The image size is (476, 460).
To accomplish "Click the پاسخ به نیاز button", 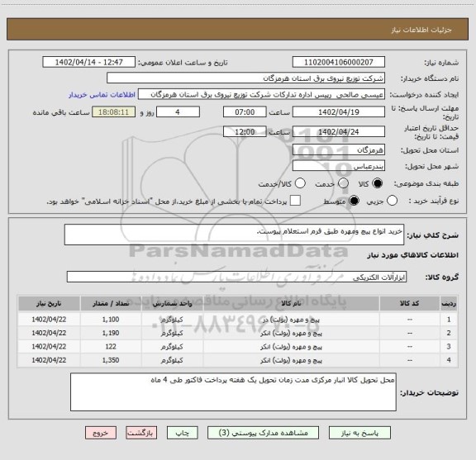I will tap(359, 433).
